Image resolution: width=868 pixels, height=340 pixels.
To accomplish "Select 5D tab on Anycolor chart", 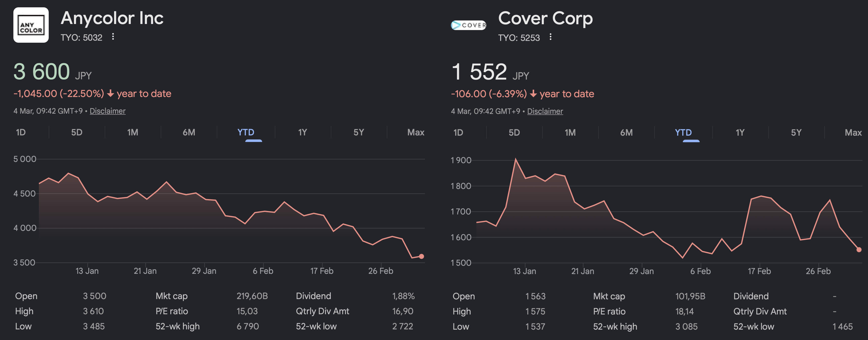I will pos(76,132).
